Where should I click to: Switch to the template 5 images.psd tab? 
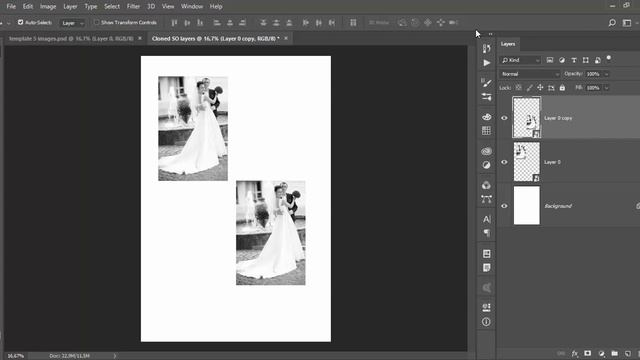[71, 38]
